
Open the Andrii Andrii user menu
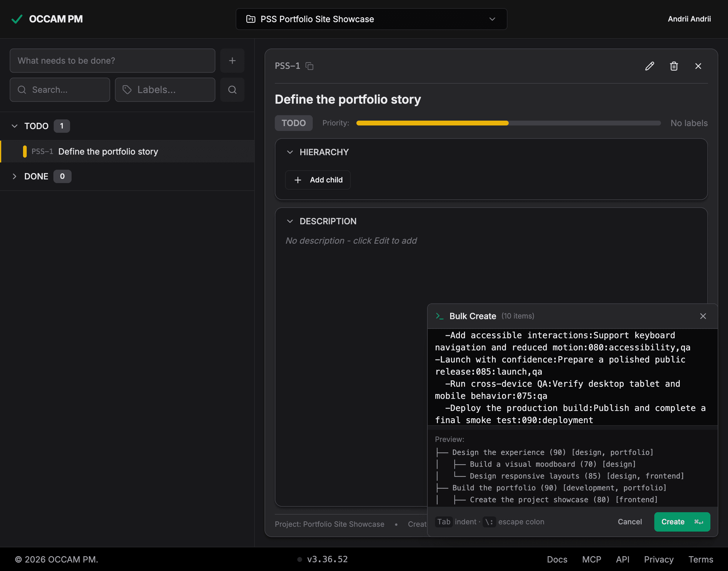click(689, 19)
